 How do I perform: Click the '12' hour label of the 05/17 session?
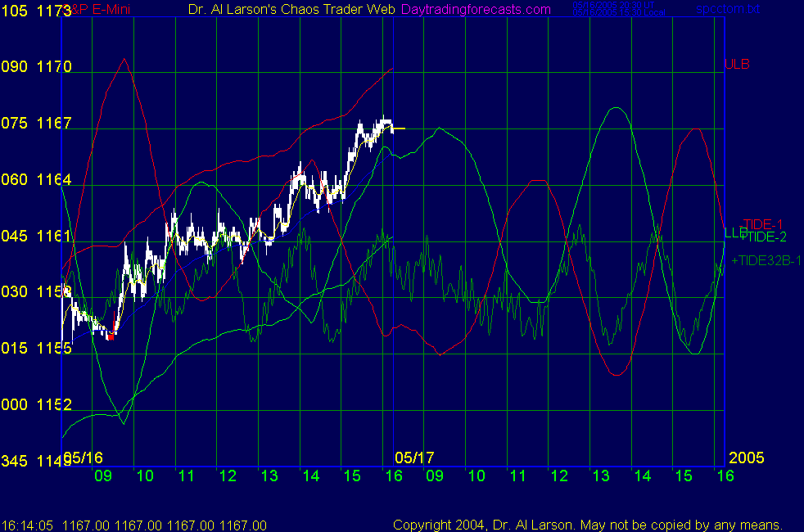(x=559, y=476)
